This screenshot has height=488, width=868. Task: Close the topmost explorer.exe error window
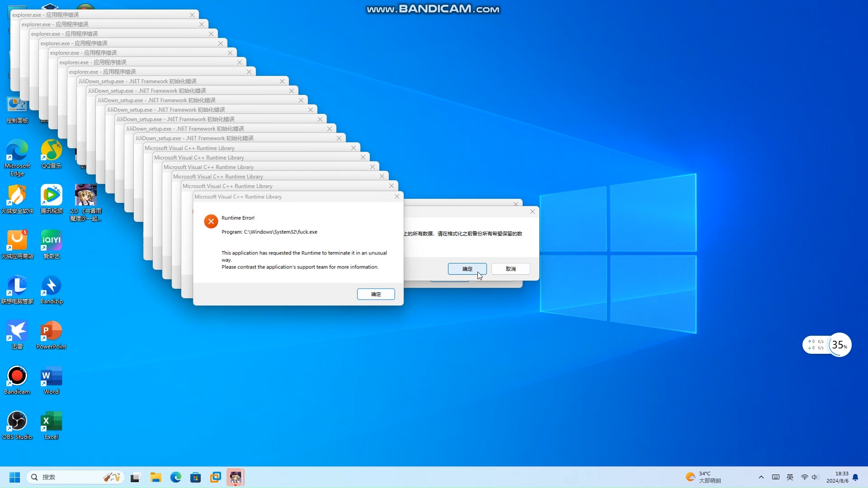[x=192, y=15]
